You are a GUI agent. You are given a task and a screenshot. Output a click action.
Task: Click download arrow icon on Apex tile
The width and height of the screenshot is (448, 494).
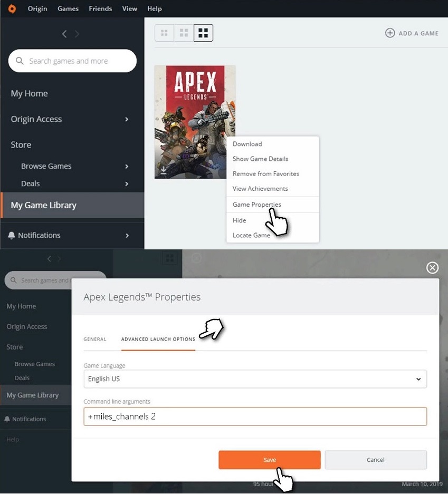(x=163, y=170)
